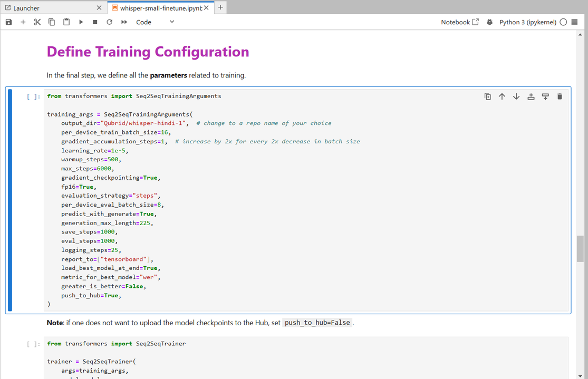The height and width of the screenshot is (379, 588).
Task: Click the learning_rate=1e-5 line
Action: [95, 151]
